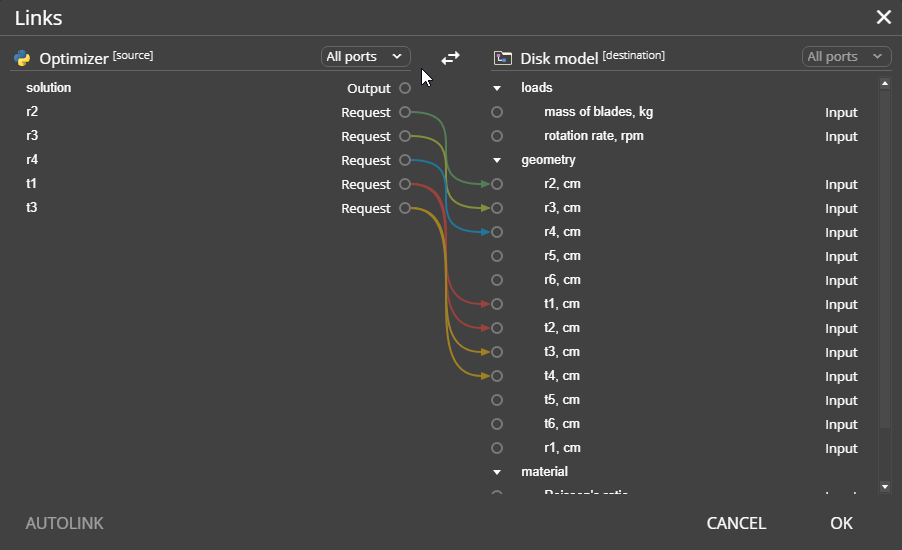The image size is (902, 550).
Task: Click the solution Output port circle
Action: click(404, 88)
